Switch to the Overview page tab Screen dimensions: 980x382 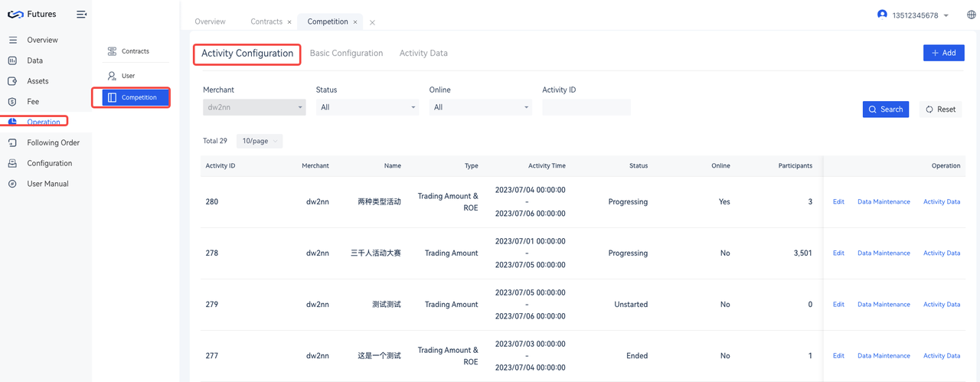[x=210, y=21]
